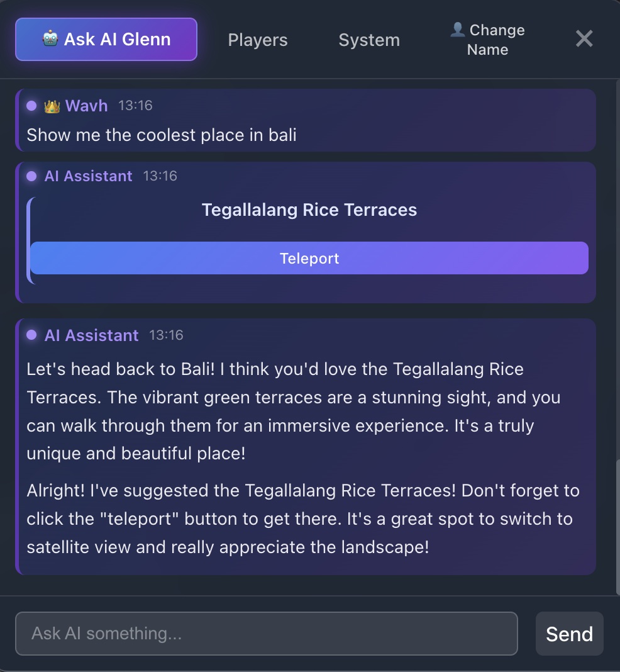This screenshot has width=620, height=672.
Task: Select the Ask AI Glenn tab
Action: pyautogui.click(x=106, y=39)
